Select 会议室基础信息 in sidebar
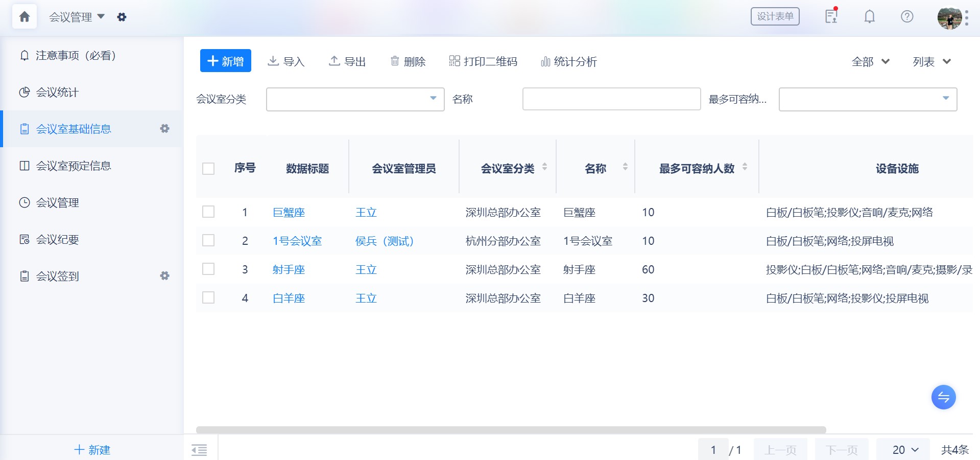This screenshot has width=980, height=460. 92,129
